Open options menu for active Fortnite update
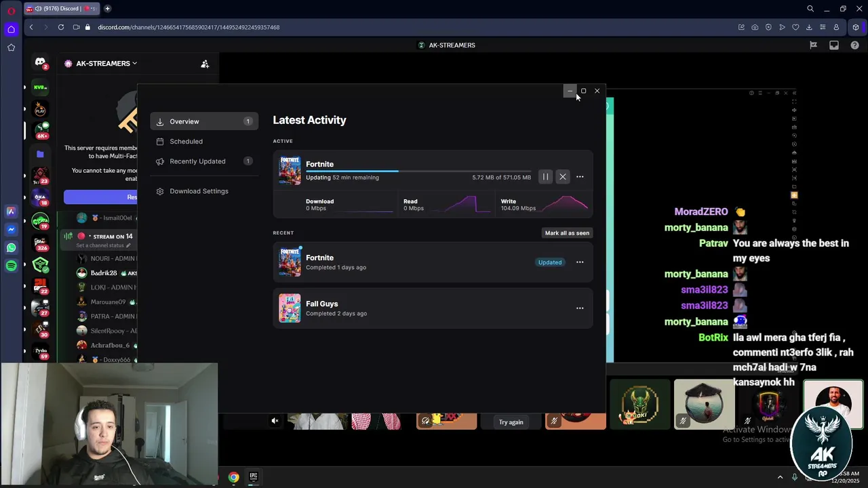Image resolution: width=868 pixels, height=488 pixels. click(580, 177)
